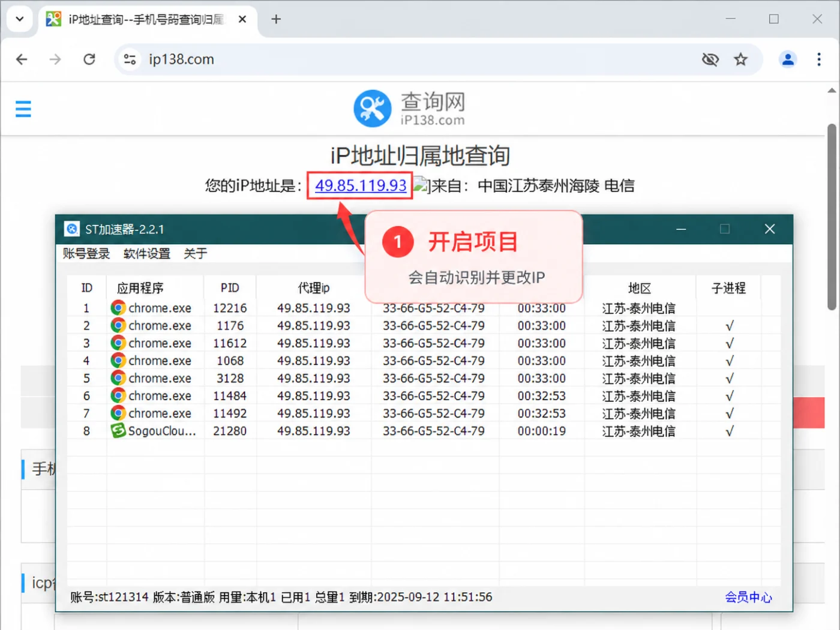Click 江苏-泰州电信 region in row 3
This screenshot has width=840, height=630.
[639, 343]
